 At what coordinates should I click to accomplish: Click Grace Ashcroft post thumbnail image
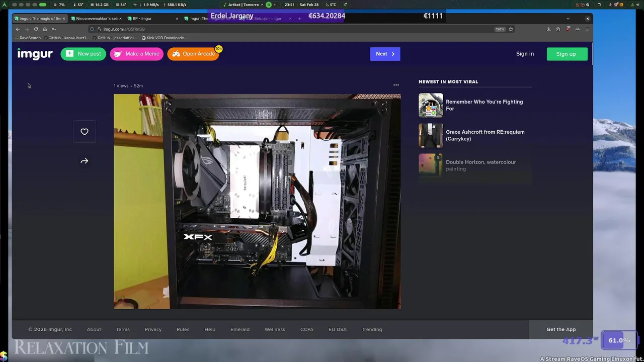click(431, 135)
